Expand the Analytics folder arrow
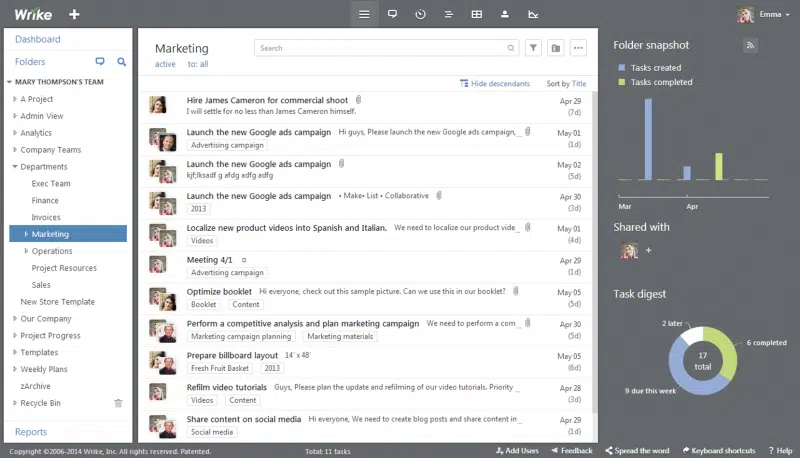Viewport: 800px width, 458px height. (x=15, y=133)
